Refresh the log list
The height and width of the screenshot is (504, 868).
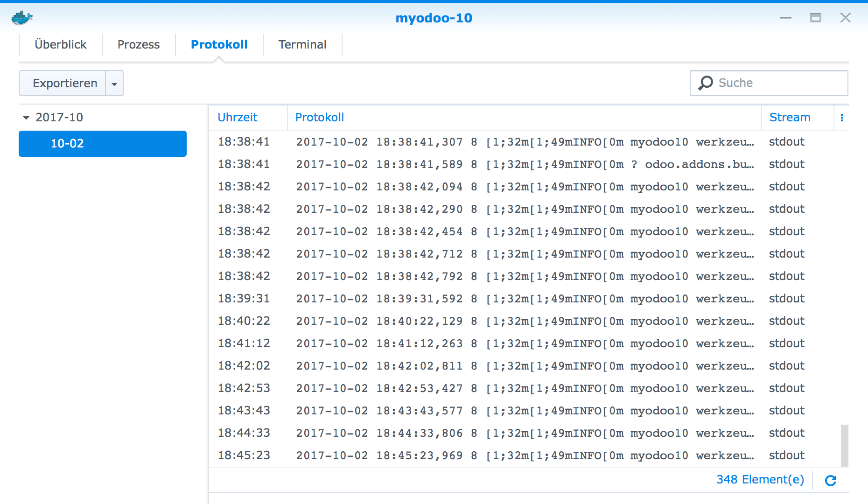coord(830,480)
